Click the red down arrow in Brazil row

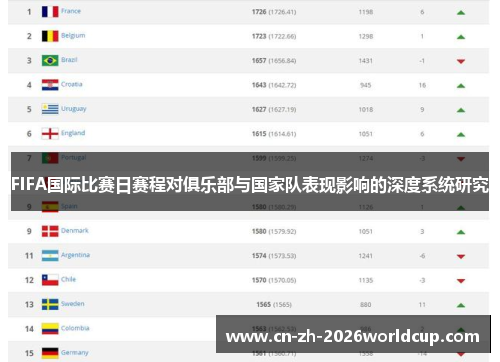click(461, 61)
